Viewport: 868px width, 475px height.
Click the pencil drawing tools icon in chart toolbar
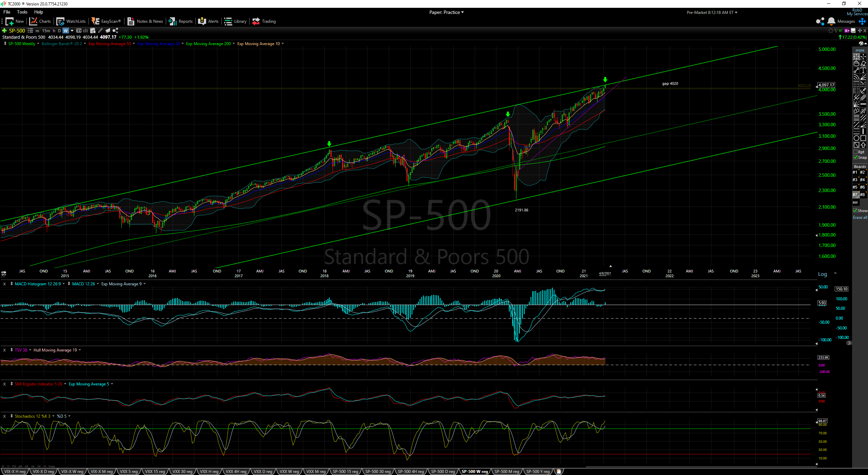(100, 31)
